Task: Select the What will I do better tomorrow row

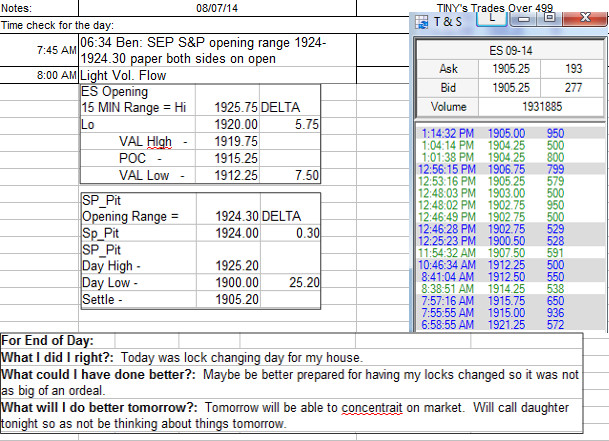Action: click(291, 415)
